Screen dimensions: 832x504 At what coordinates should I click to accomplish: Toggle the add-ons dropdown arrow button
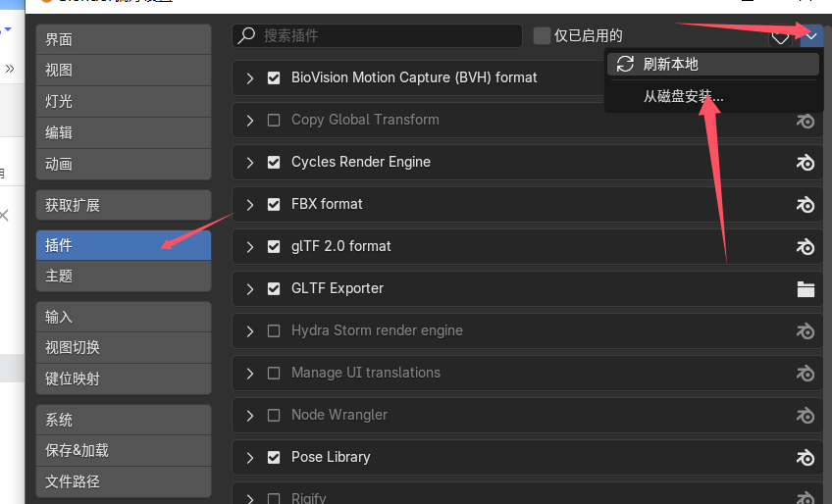tap(811, 36)
